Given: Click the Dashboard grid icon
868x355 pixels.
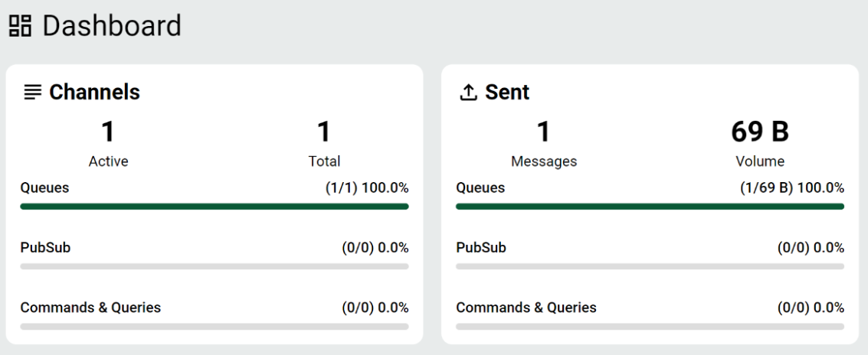Looking at the screenshot, I should [x=20, y=26].
